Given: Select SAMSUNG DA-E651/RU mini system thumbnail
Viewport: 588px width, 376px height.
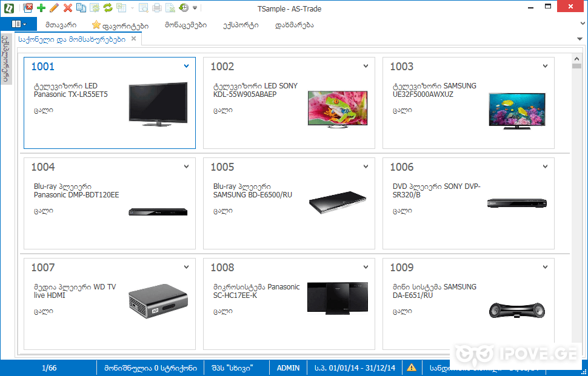Looking at the screenshot, I should click(517, 312).
